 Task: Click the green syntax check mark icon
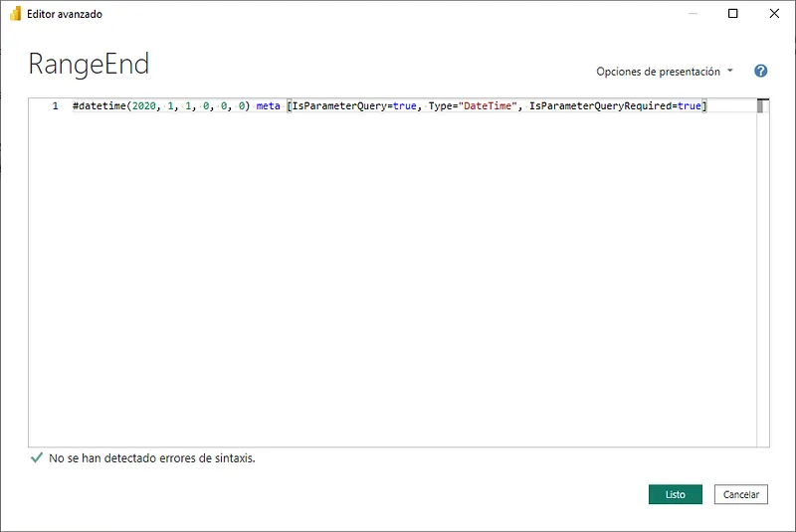(x=36, y=458)
